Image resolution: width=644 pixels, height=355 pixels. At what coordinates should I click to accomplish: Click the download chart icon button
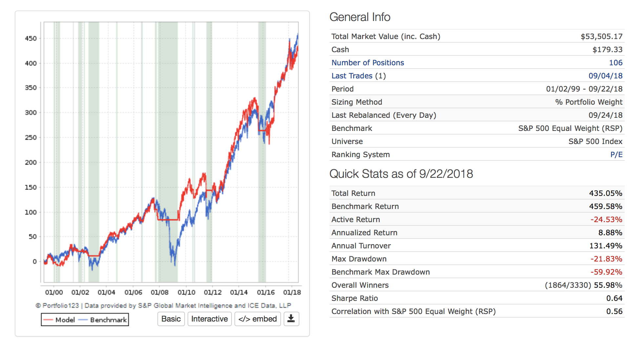pyautogui.click(x=291, y=319)
